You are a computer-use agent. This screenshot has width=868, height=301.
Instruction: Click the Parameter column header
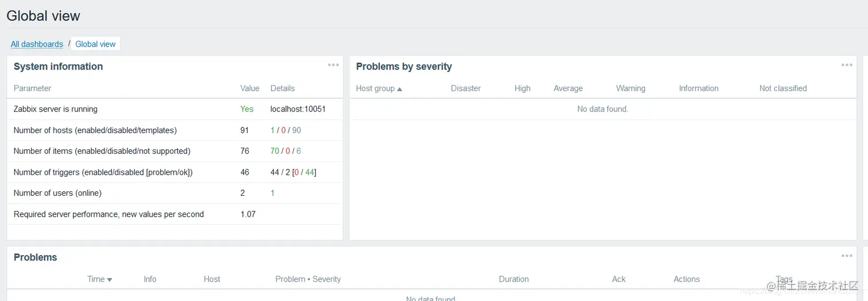[x=33, y=88]
